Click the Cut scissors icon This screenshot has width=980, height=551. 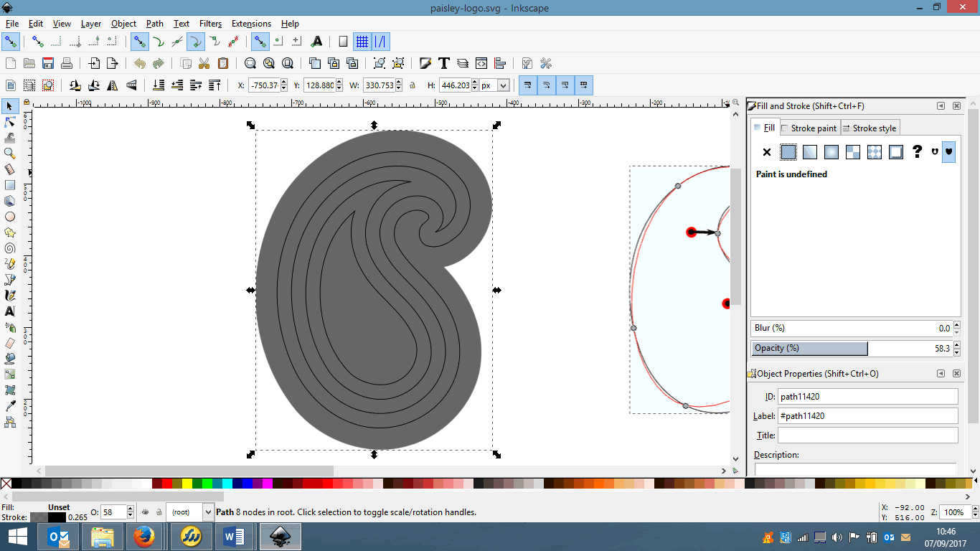(204, 63)
